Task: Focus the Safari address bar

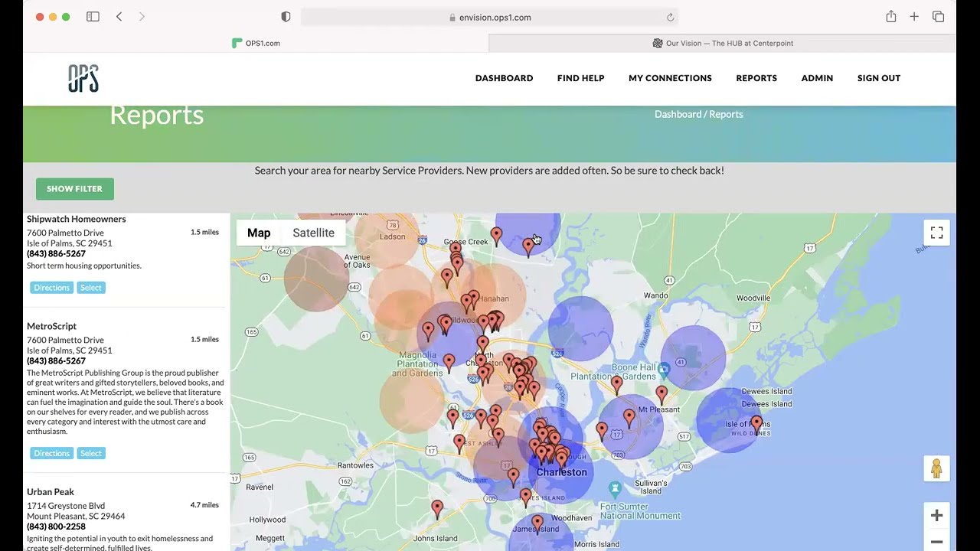Action: (x=489, y=17)
